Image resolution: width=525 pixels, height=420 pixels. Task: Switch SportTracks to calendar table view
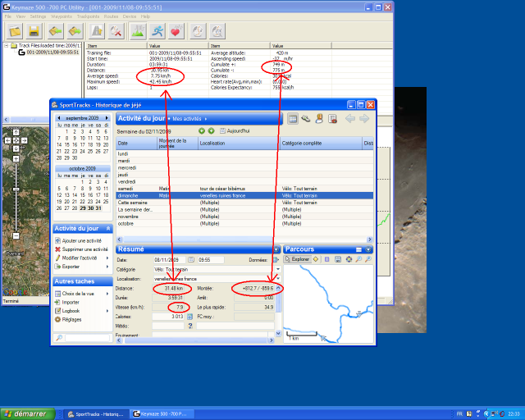coord(293,119)
